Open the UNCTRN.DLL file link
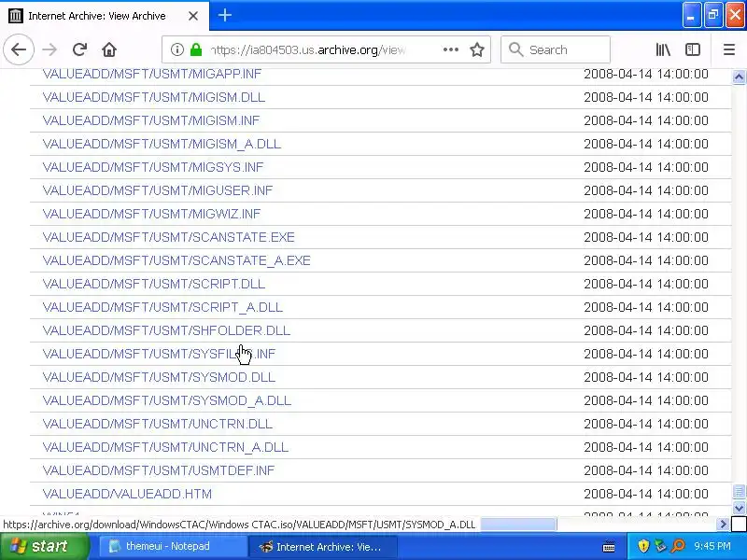 tap(157, 424)
